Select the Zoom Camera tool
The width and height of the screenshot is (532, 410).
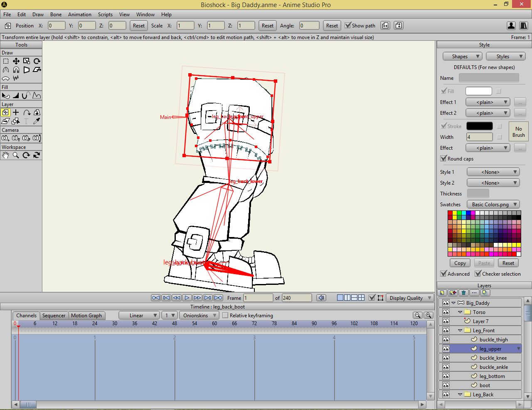[x=16, y=138]
